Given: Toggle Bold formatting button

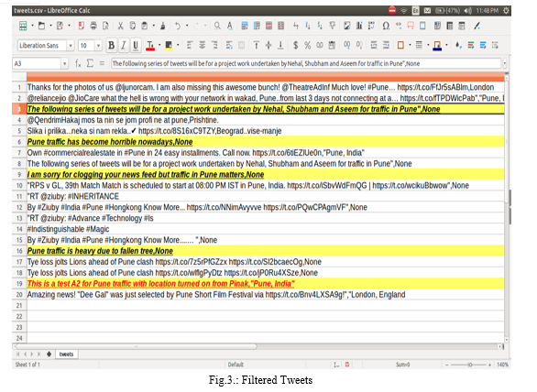Looking at the screenshot, I should tap(111, 46).
